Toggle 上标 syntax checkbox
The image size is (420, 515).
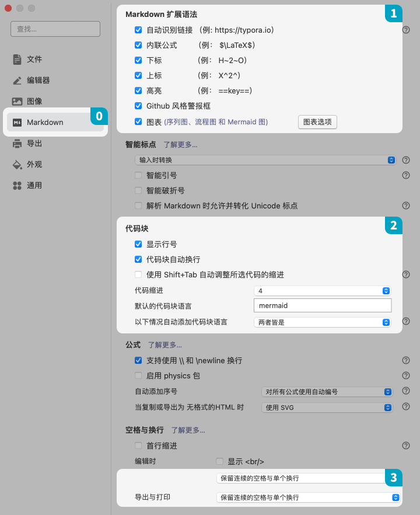click(138, 75)
